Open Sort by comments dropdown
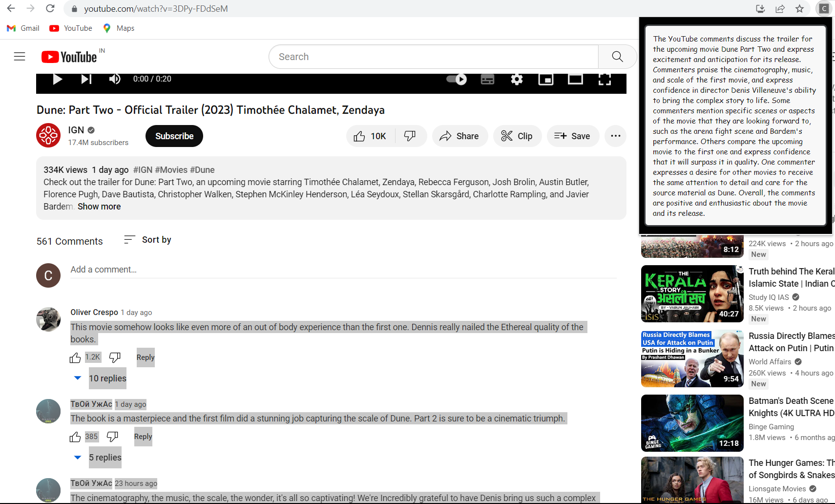The height and width of the screenshot is (504, 835). coord(147,240)
